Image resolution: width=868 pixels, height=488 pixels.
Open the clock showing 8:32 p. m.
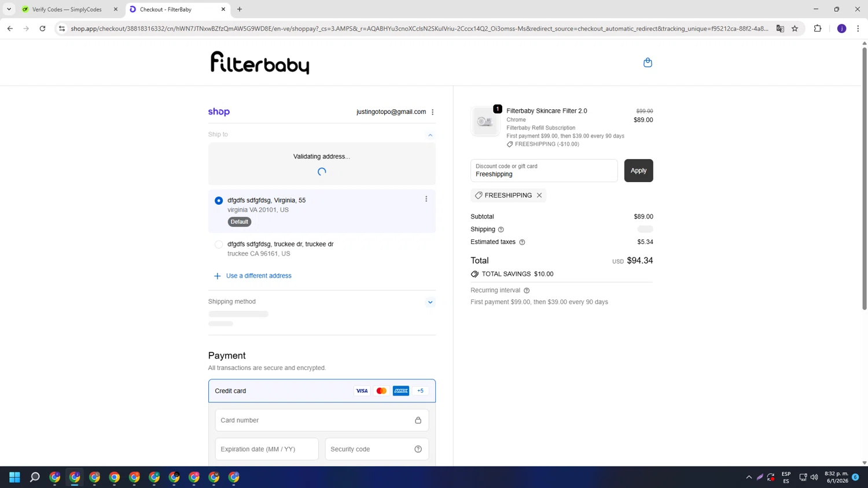point(837,477)
